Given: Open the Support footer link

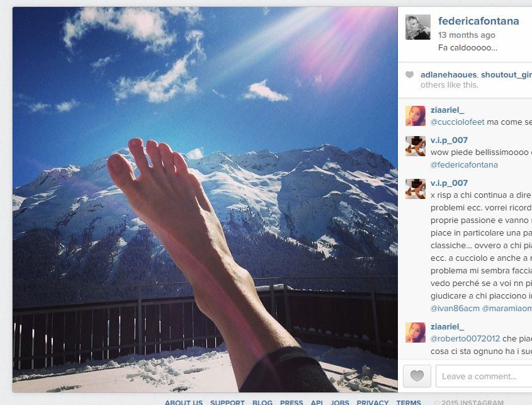Looking at the screenshot, I should coord(227,402).
